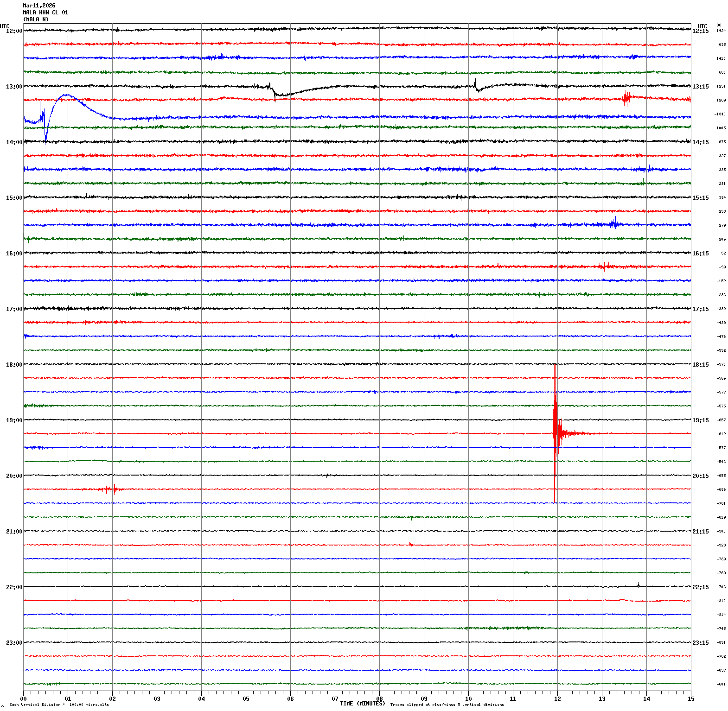This screenshot has width=728, height=711.
Task: Click the (MALA N) channel label in header
Action: (36, 19)
